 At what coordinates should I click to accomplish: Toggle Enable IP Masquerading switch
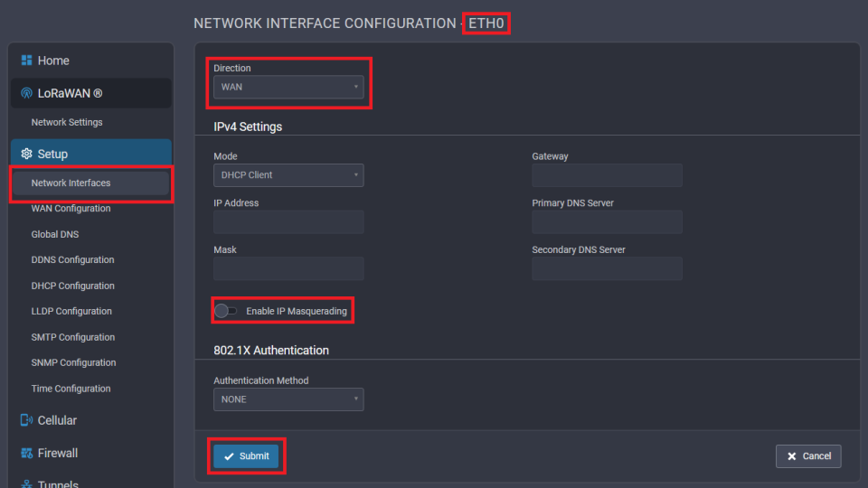(x=226, y=311)
